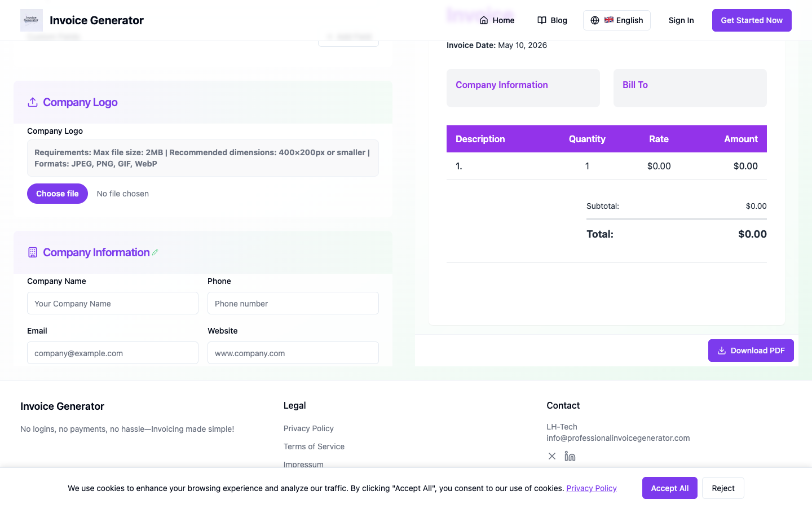Click the Subtotal label

click(x=603, y=206)
